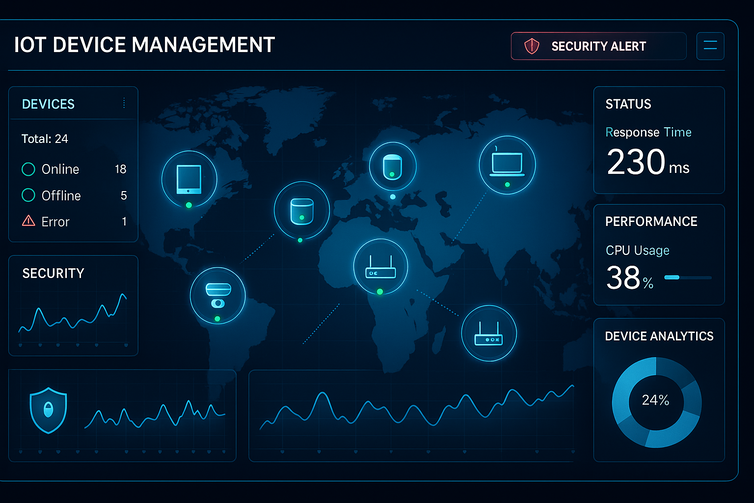Viewport: 754px width, 503px height.
Task: Select the router icon near Indian Ocean
Action: click(x=488, y=333)
